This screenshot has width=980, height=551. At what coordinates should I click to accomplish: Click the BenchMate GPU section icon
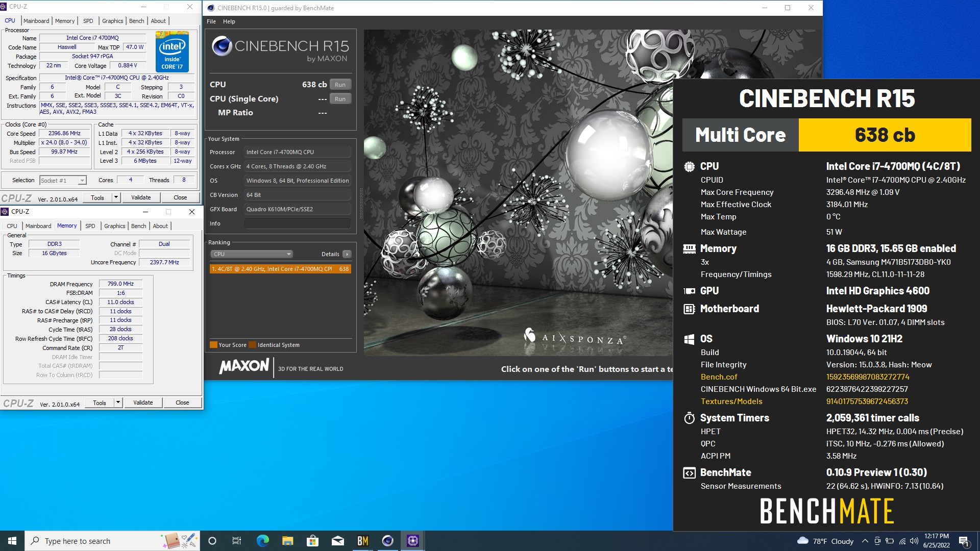click(689, 291)
